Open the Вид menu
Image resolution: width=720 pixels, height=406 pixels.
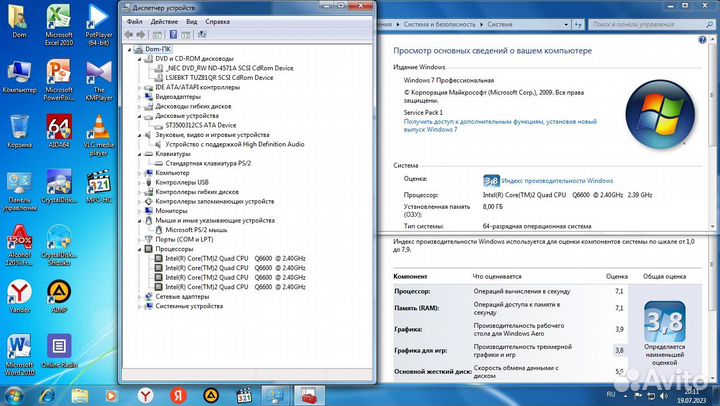191,22
